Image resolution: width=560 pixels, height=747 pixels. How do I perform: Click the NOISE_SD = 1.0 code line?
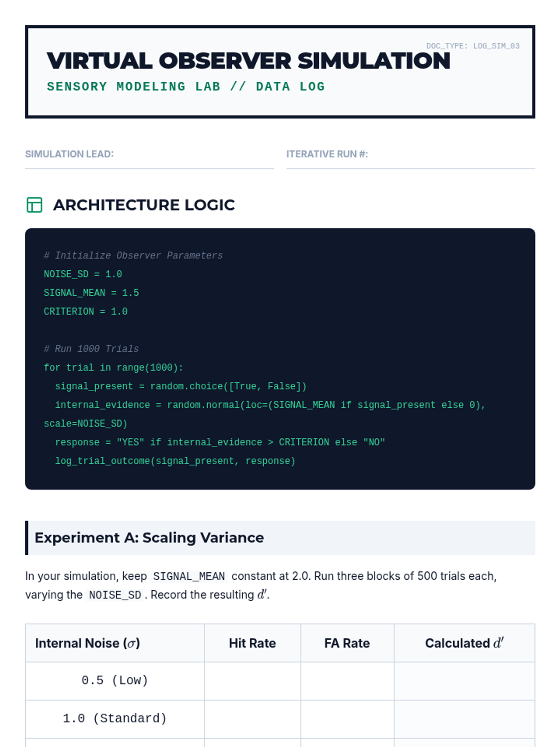tap(83, 274)
